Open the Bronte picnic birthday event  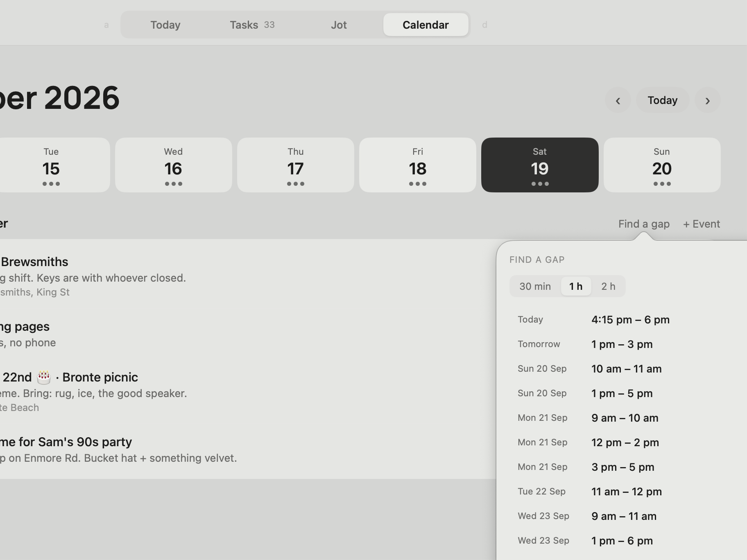248,392
